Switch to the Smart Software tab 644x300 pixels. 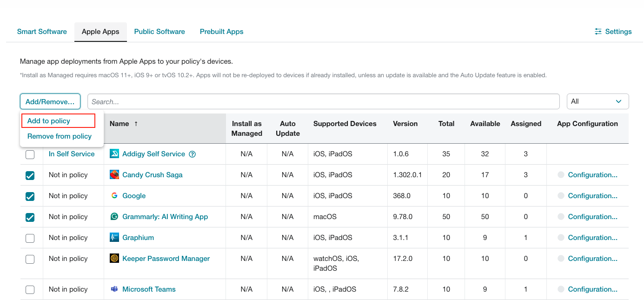point(42,32)
